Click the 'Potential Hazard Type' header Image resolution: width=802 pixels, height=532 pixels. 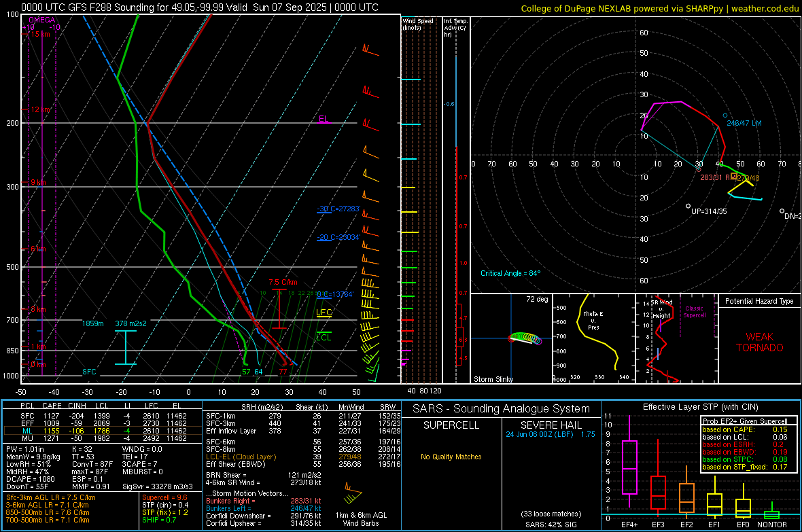click(759, 301)
